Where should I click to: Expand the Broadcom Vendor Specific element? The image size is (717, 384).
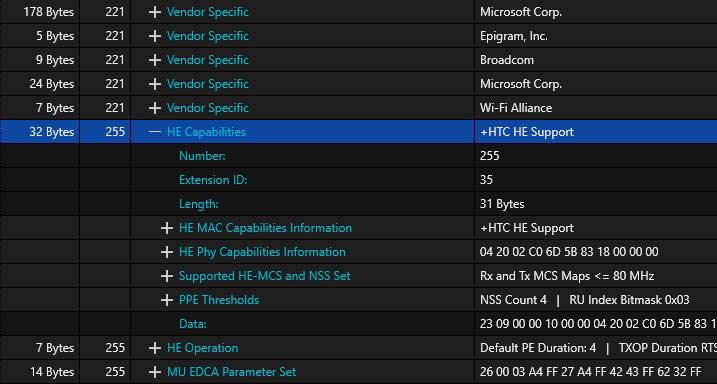click(x=155, y=60)
